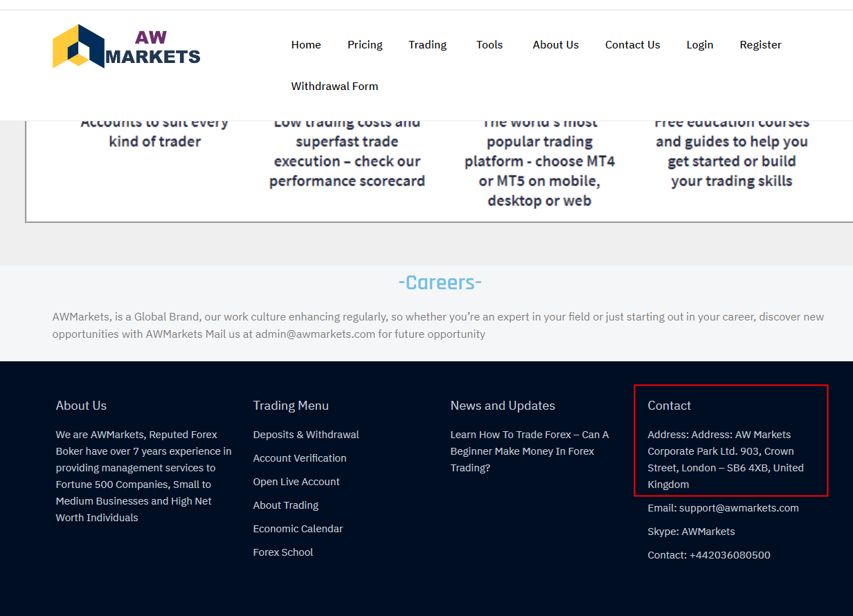Click the Contact footer heading

pos(670,406)
